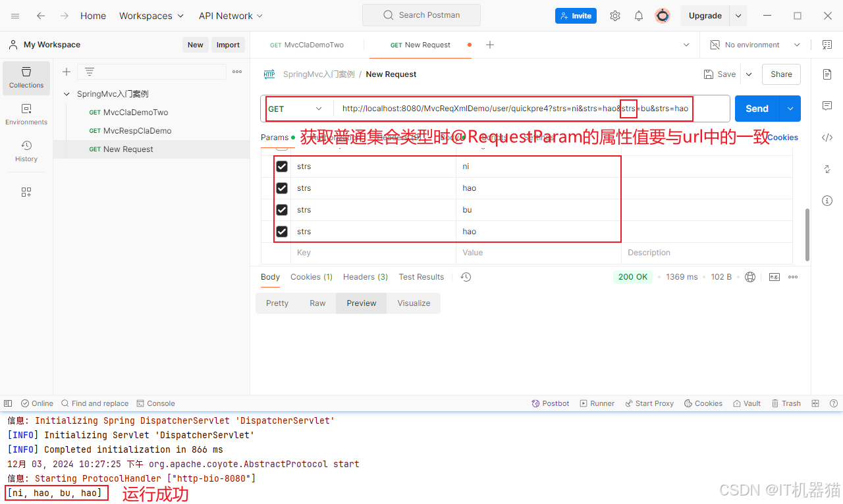
Task: Click the Import button
Action: coord(228,45)
